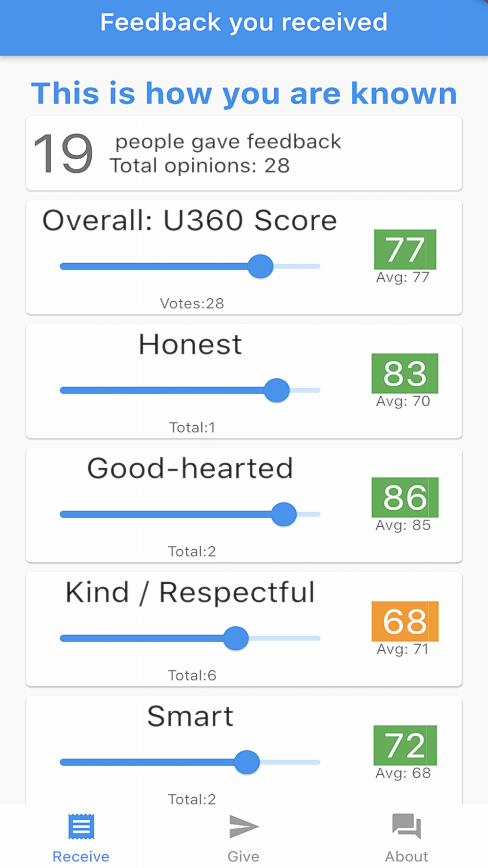Tap the orange 68 score badge
This screenshot has width=488, height=868.
[405, 621]
